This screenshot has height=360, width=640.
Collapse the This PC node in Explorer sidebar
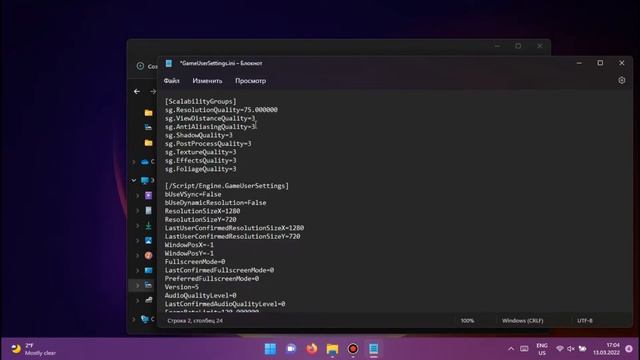click(134, 180)
